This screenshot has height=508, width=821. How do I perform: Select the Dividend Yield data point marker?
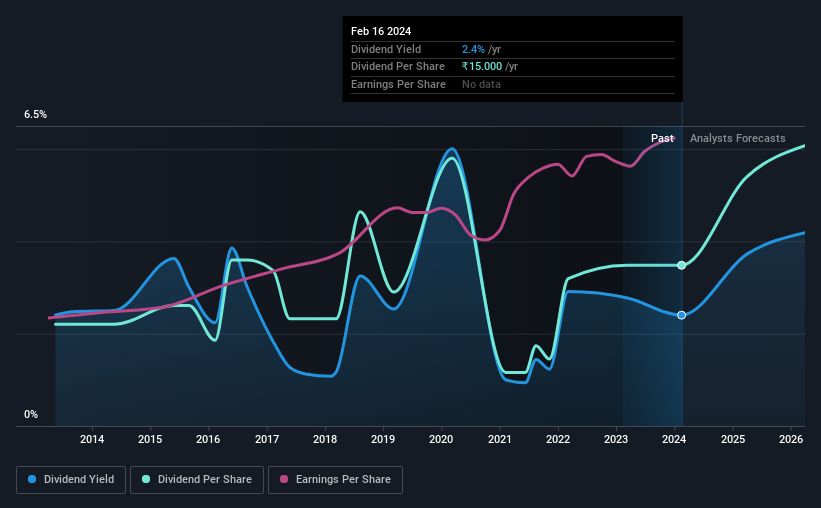coord(681,315)
